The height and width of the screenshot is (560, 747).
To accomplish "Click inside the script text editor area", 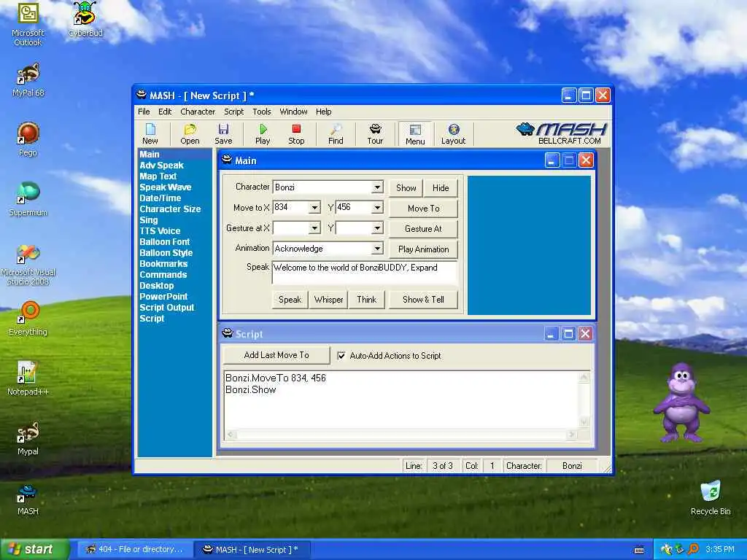I will pyautogui.click(x=401, y=400).
